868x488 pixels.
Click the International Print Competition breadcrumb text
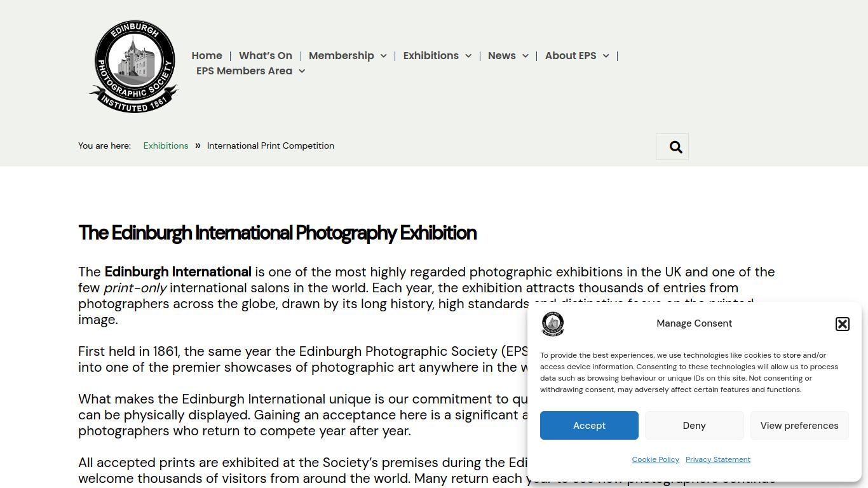(271, 146)
